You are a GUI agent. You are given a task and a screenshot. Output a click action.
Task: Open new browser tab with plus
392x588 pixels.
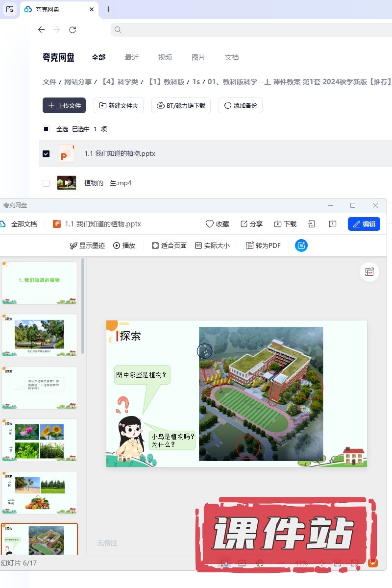pyautogui.click(x=109, y=9)
